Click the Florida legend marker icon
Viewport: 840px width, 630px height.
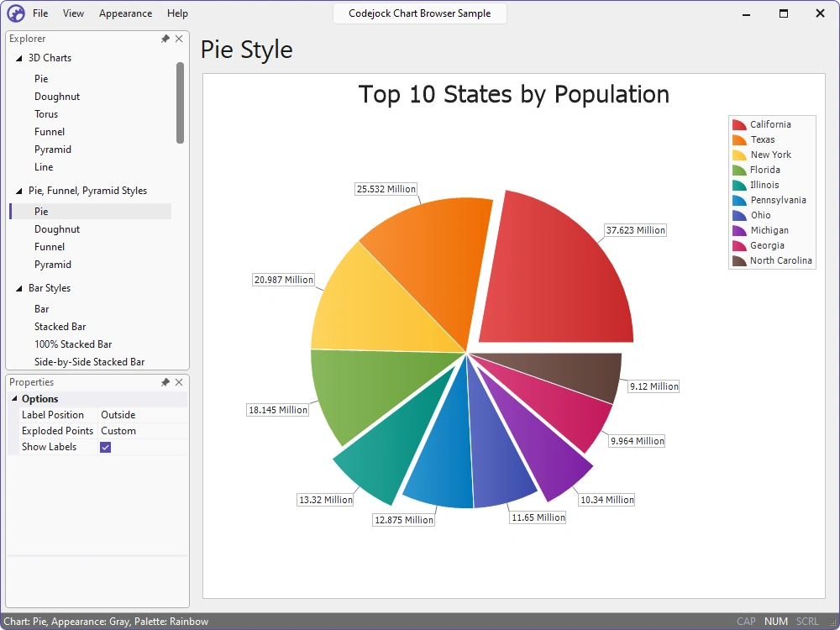739,171
